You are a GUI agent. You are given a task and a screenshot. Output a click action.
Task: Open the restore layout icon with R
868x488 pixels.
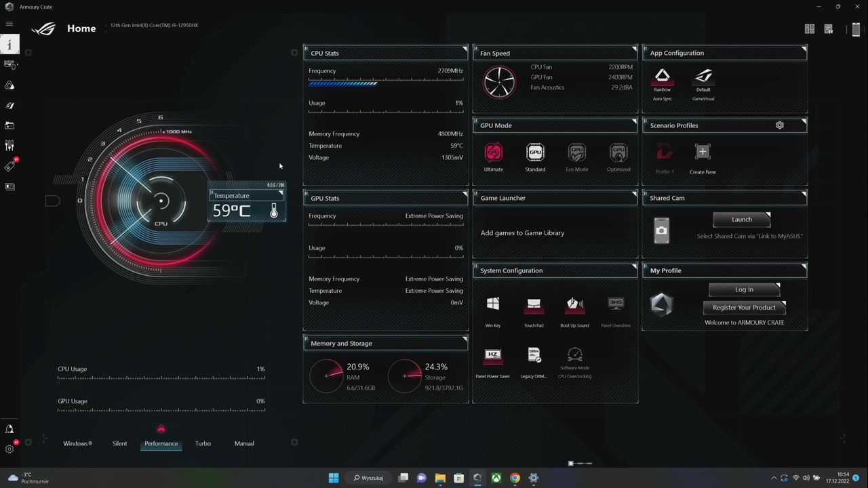pyautogui.click(x=828, y=29)
